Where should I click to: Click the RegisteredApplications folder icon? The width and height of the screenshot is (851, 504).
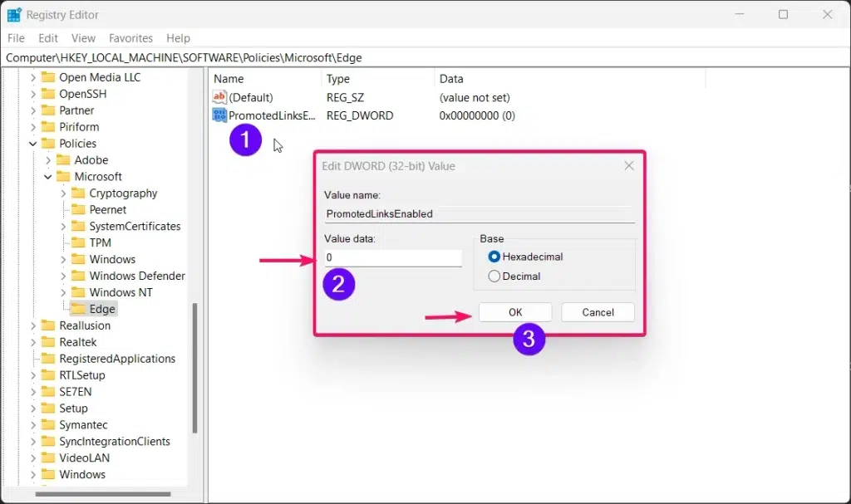point(48,359)
